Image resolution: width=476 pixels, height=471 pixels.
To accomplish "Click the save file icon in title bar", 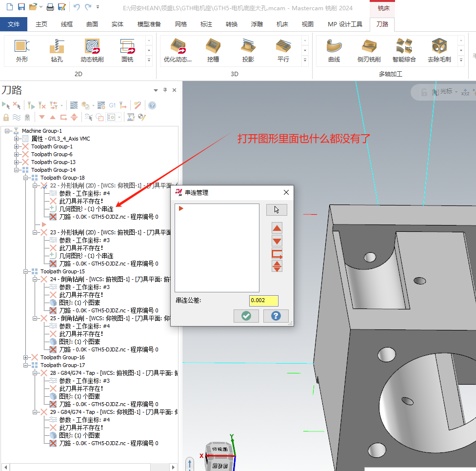I will 21,7.
